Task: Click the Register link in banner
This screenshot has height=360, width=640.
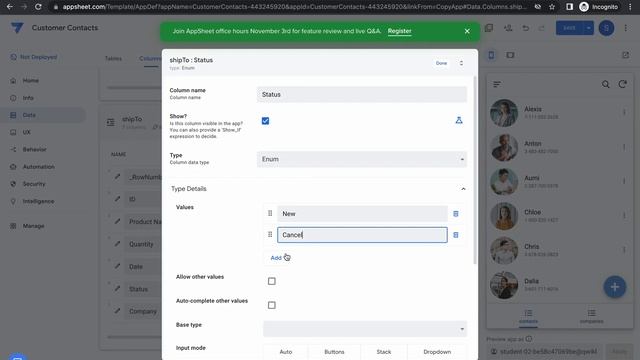Action: tap(399, 31)
